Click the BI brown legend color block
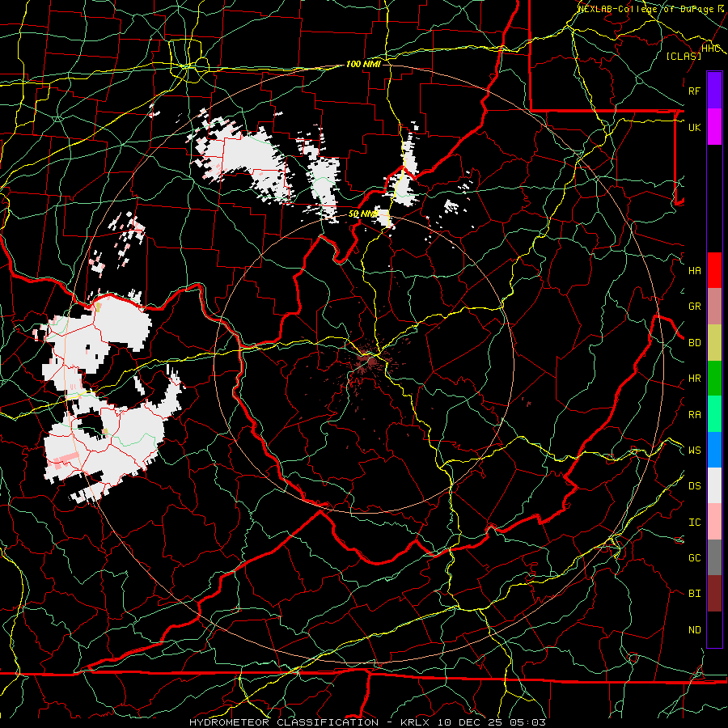 click(714, 594)
